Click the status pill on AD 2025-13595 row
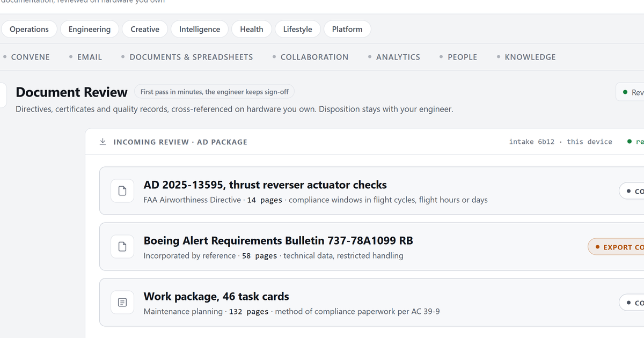This screenshot has height=338, width=644. pyautogui.click(x=631, y=191)
